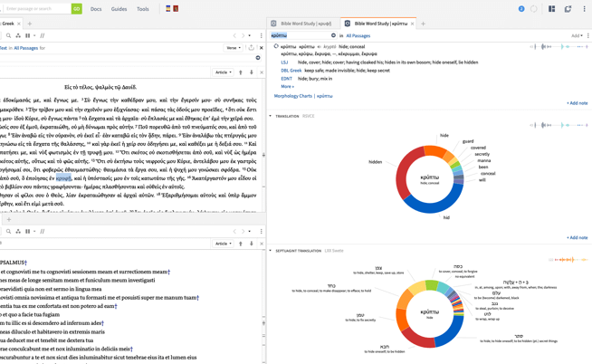This screenshot has width=592, height=364.
Task: Click the search icon in lower left panel toolbar
Action: pyautogui.click(x=8, y=231)
